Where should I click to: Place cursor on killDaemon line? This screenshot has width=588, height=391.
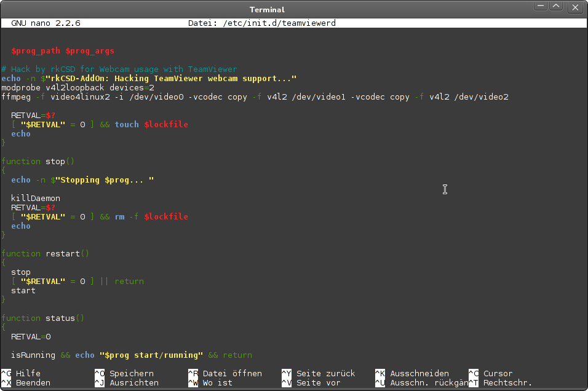click(36, 199)
